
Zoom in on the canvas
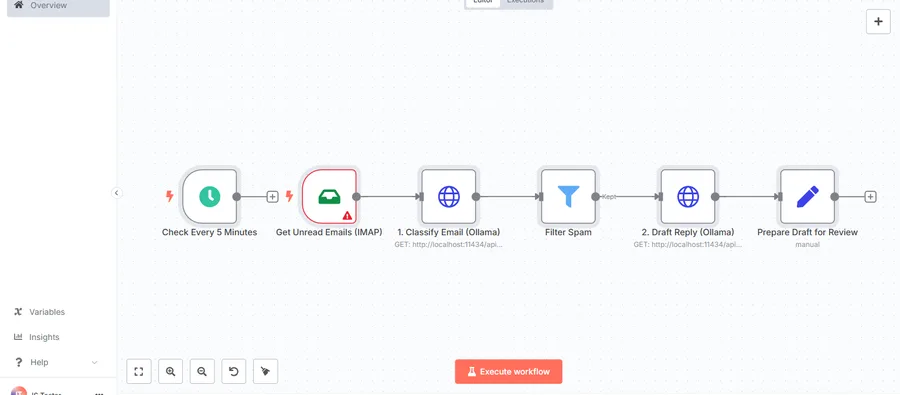pyautogui.click(x=170, y=371)
